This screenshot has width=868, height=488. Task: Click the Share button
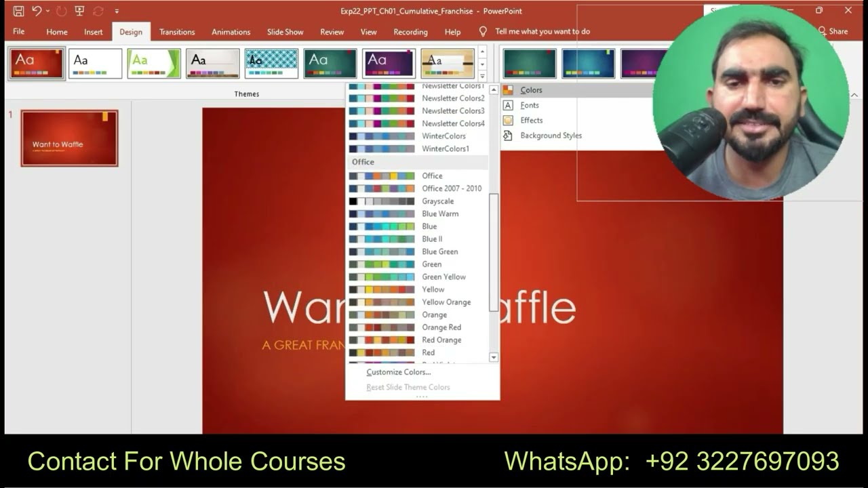tap(833, 31)
